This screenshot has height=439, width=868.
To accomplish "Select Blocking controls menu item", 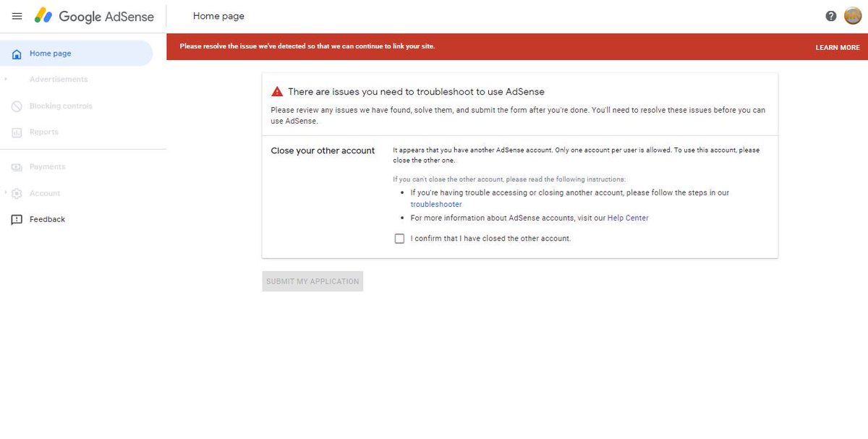I will (x=61, y=106).
